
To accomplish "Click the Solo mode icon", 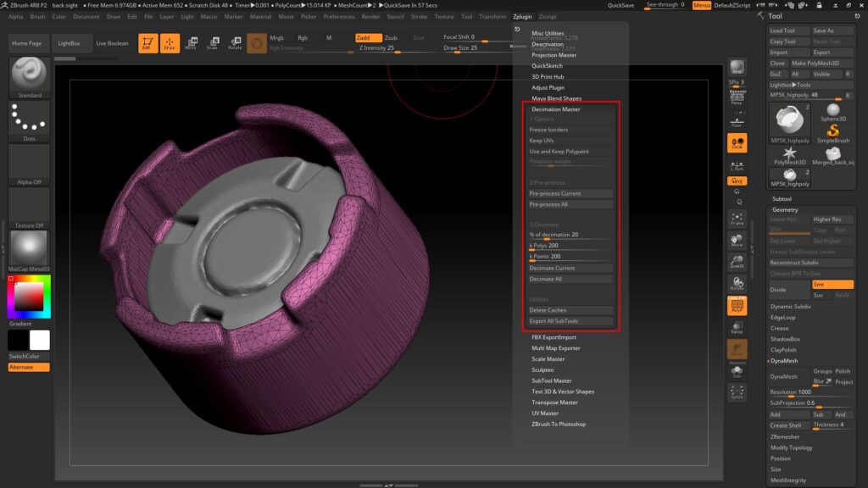I will (737, 371).
